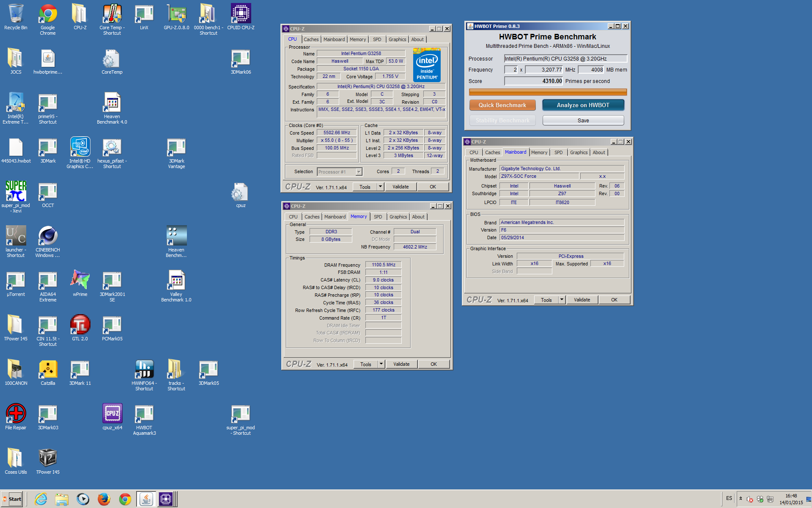
Task: Open the OCCT desktop icon
Action: [48, 195]
